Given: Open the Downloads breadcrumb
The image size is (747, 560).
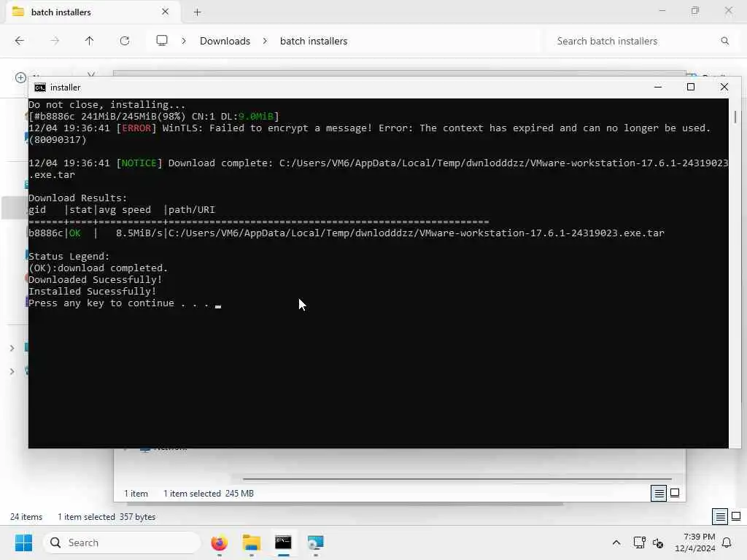Looking at the screenshot, I should click(225, 41).
